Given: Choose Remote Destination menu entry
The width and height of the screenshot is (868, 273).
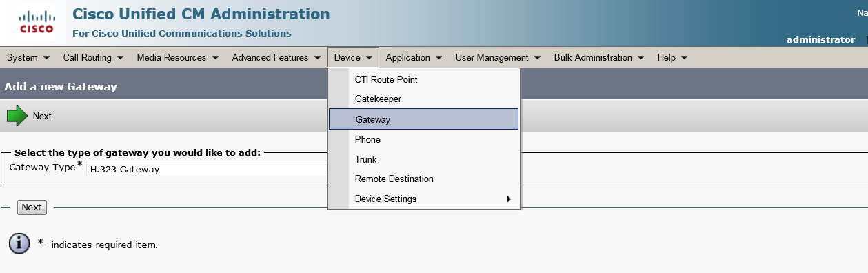Looking at the screenshot, I should [423, 179].
